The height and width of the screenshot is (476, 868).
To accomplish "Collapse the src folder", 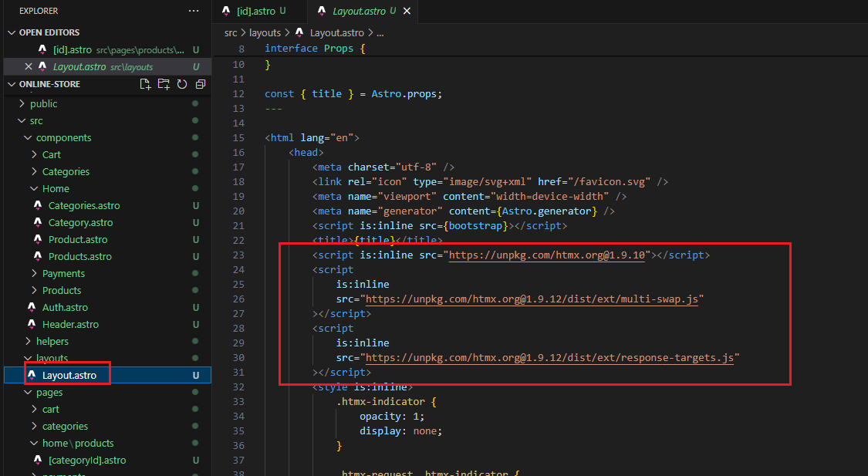I will (x=22, y=120).
